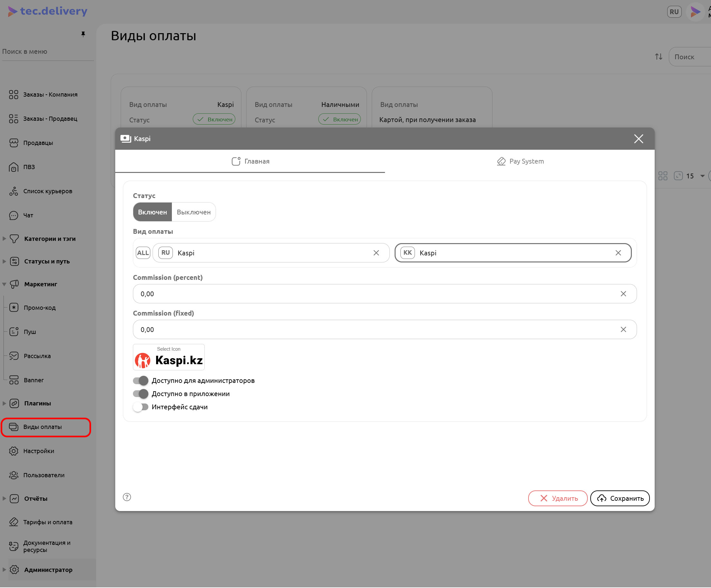Click the Commission (fixed) input field
Viewport: 711px width, 588px height.
385,330
